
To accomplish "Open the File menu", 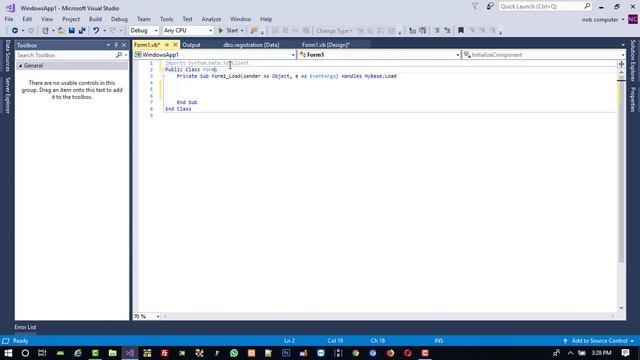I will (9, 19).
